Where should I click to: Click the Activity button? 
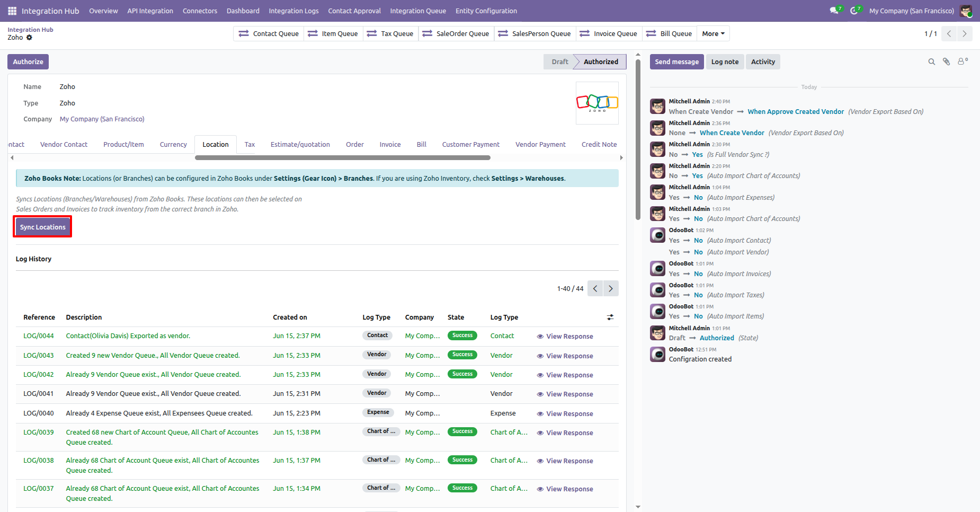tap(763, 61)
